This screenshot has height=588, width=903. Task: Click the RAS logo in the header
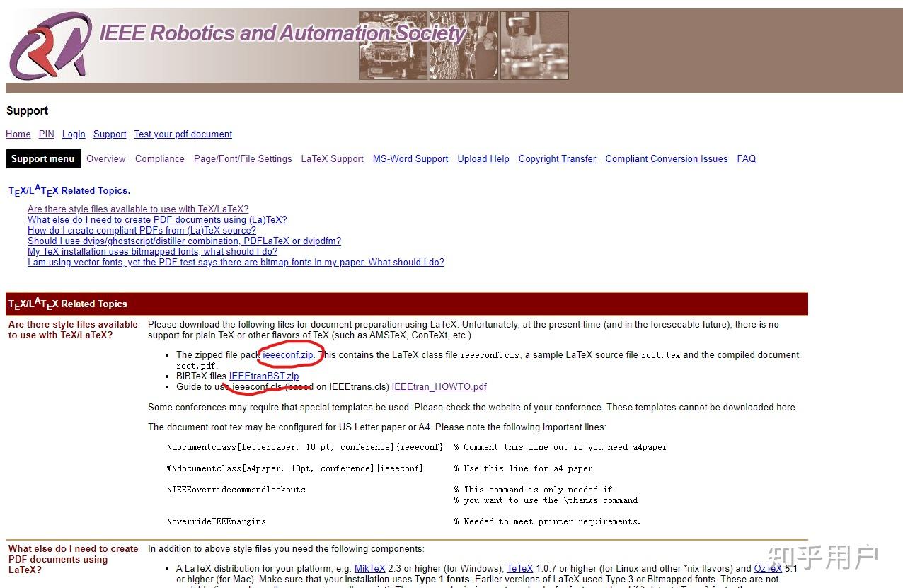click(x=50, y=47)
